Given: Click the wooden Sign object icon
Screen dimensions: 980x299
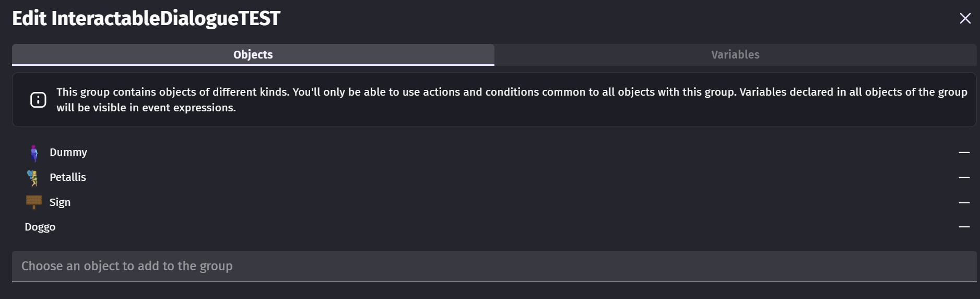Looking at the screenshot, I should pos(34,202).
